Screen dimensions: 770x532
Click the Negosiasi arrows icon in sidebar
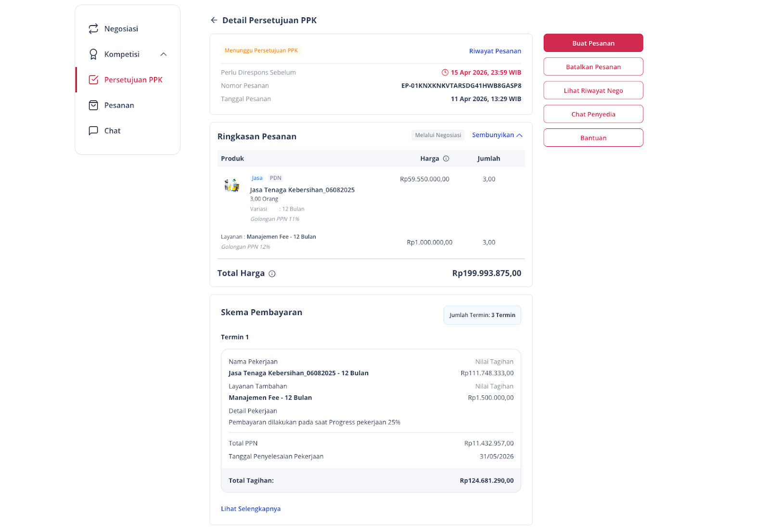coord(93,29)
